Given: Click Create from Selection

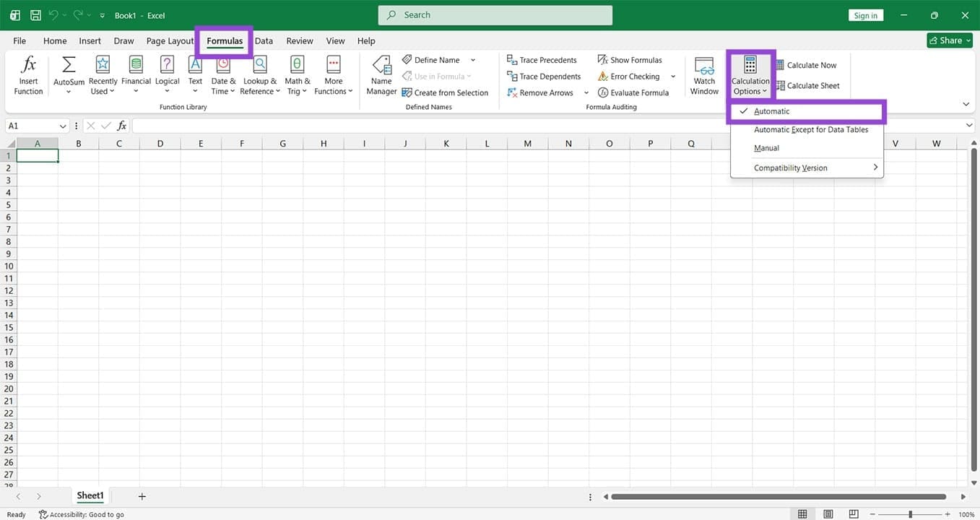Looking at the screenshot, I should point(446,92).
